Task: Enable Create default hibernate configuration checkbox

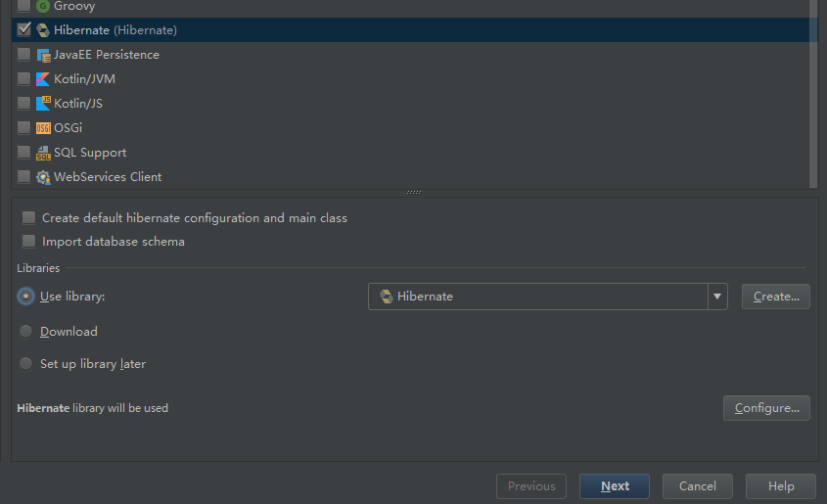Action: [29, 218]
